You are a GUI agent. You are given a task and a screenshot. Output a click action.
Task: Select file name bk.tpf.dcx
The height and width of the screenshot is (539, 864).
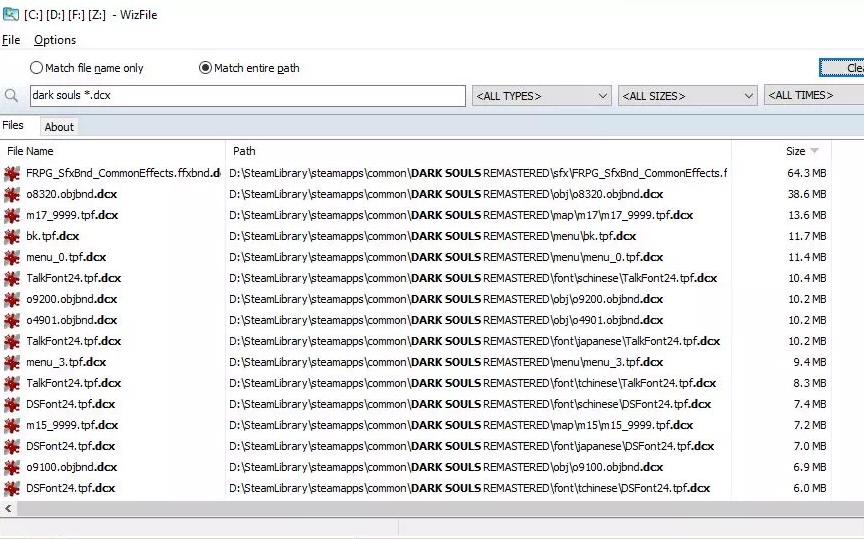53,236
